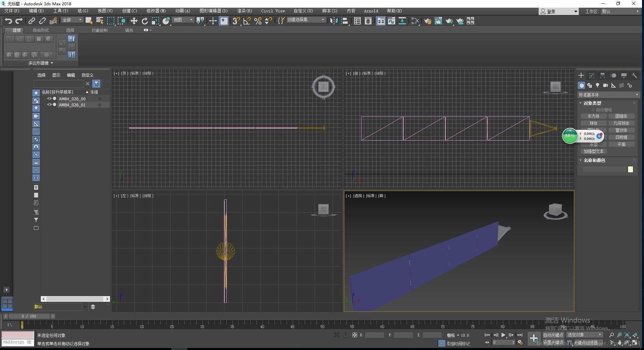Click the Undo arrow icon
644x350 pixels.
click(8, 21)
